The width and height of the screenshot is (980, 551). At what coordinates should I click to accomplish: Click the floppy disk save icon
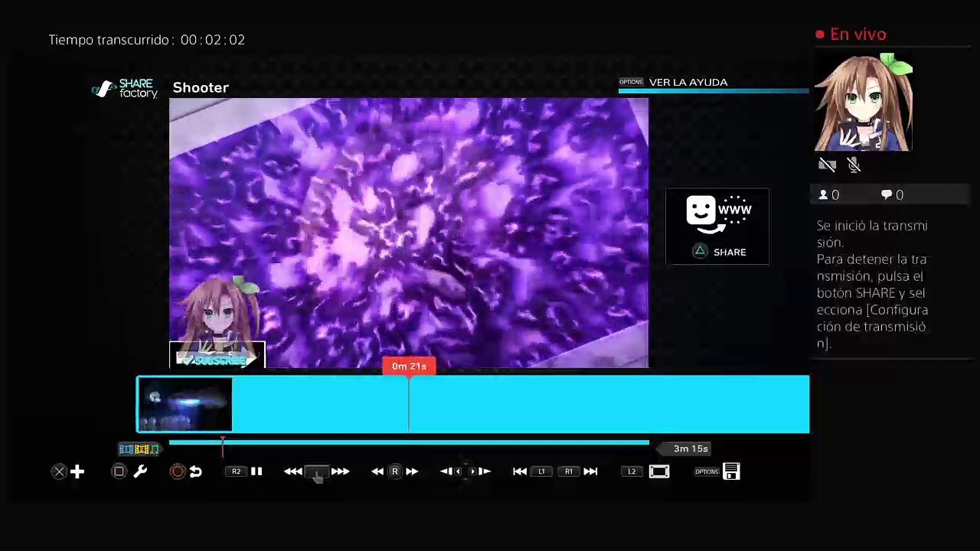(731, 471)
